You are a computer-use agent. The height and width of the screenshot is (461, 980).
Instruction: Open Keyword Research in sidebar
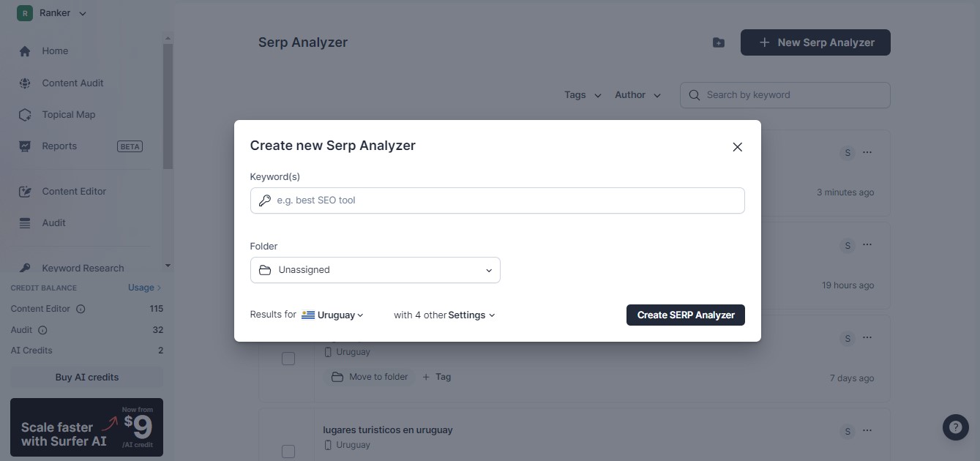(x=82, y=268)
